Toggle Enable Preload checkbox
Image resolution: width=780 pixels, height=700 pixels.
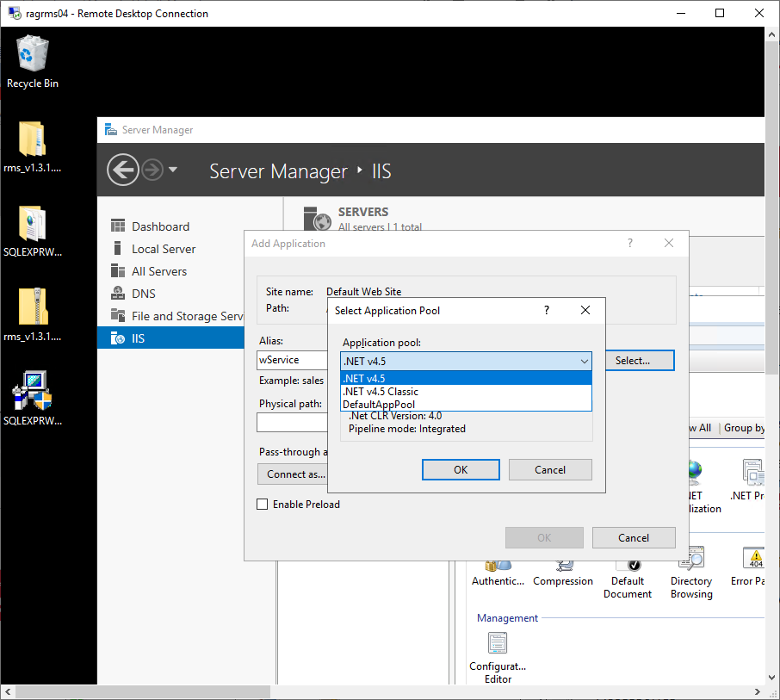click(263, 504)
